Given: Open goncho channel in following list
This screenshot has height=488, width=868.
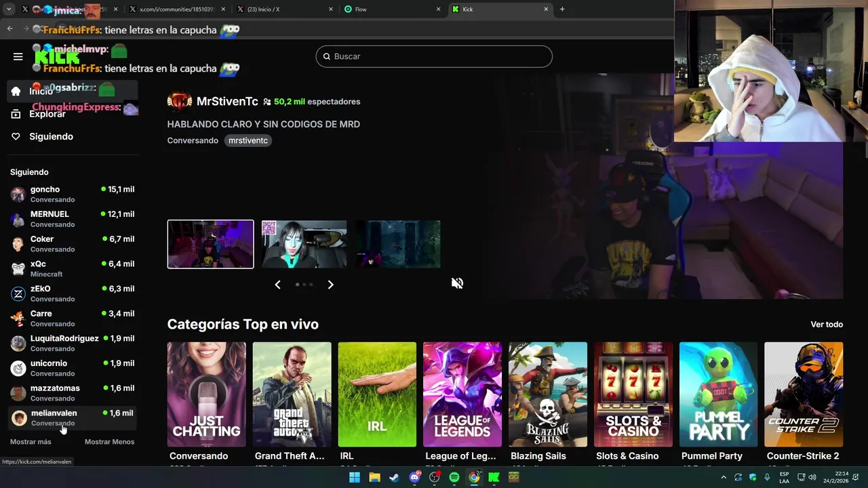Looking at the screenshot, I should [x=72, y=195].
